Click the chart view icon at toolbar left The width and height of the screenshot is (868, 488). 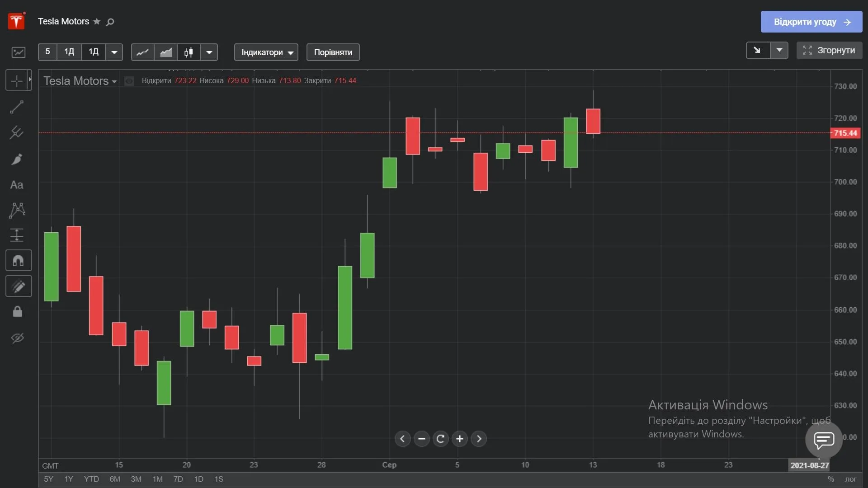(19, 52)
